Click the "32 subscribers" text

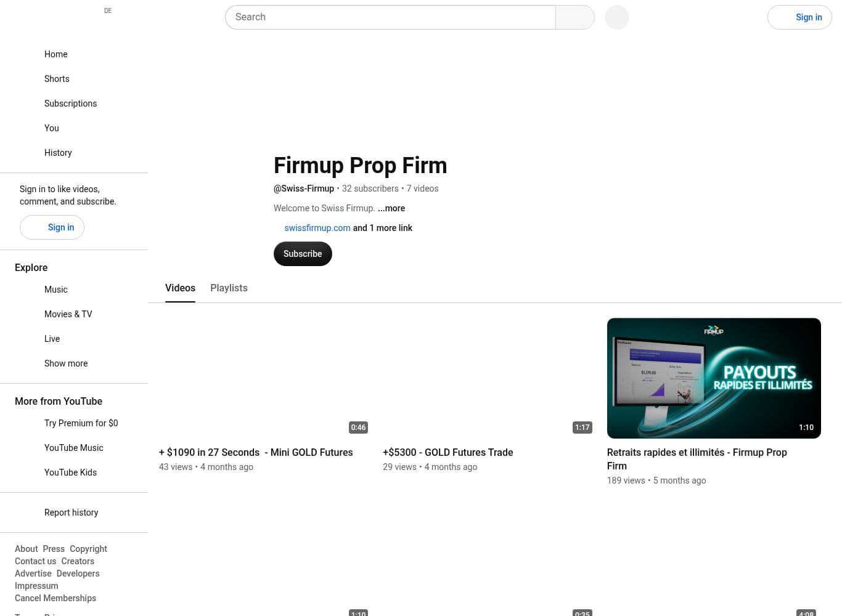click(x=370, y=188)
